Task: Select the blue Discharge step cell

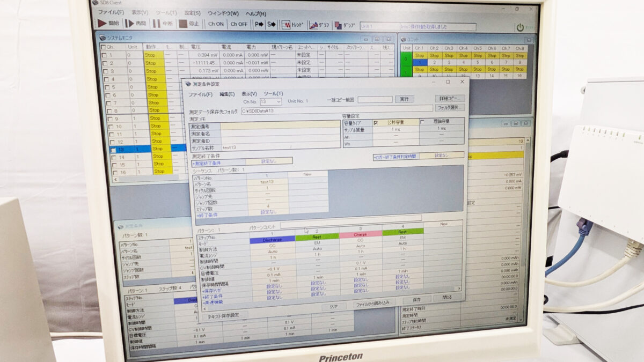Action: tap(272, 240)
